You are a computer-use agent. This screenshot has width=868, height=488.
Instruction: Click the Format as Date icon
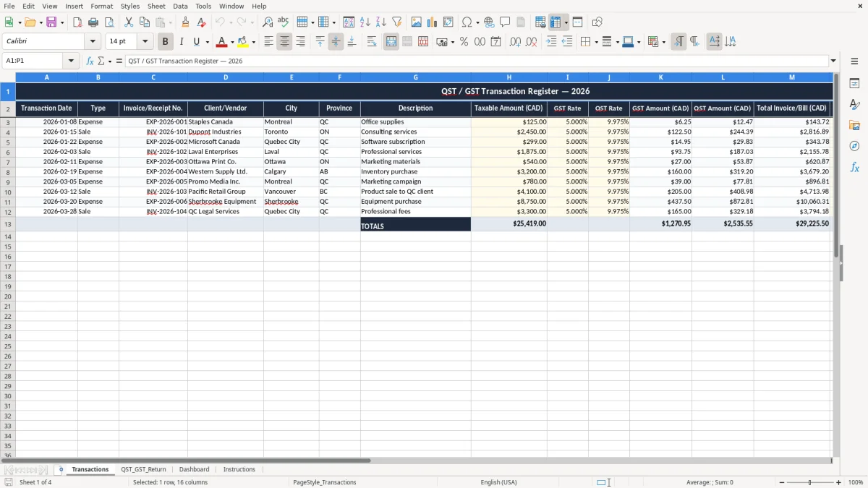point(495,42)
